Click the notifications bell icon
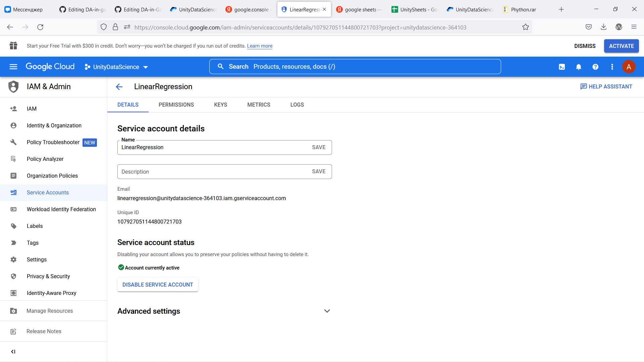644x362 pixels. click(x=579, y=67)
